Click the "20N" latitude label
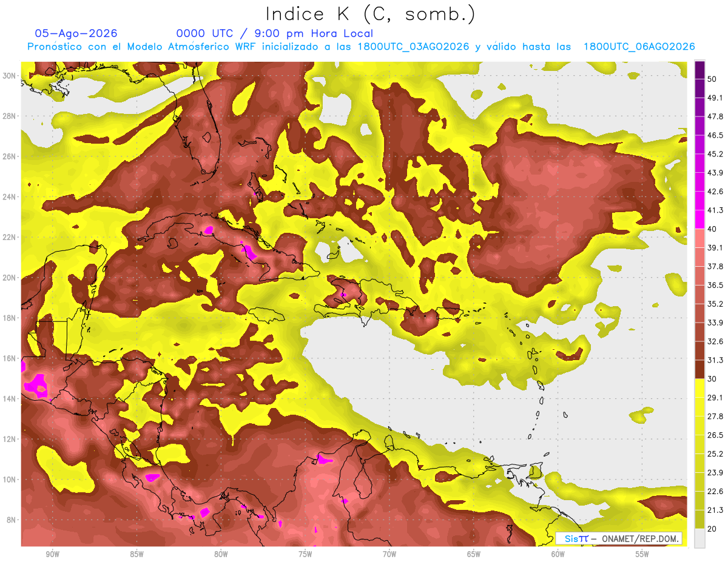Viewport: 728px width, 562px height. 10,278
